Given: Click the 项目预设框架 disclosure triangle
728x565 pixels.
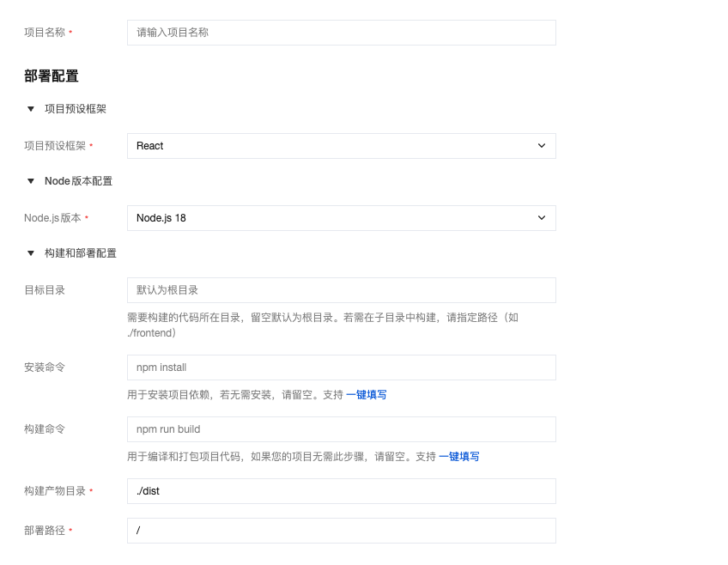Looking at the screenshot, I should point(31,109).
